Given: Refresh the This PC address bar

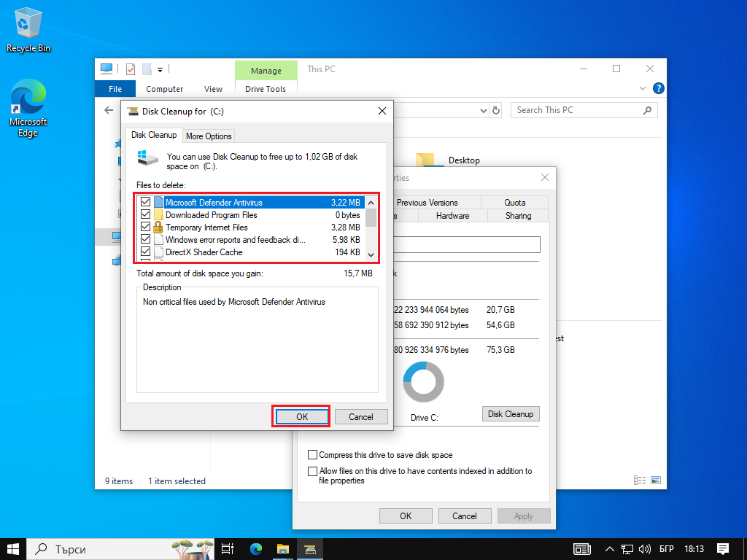Looking at the screenshot, I should pos(496,111).
